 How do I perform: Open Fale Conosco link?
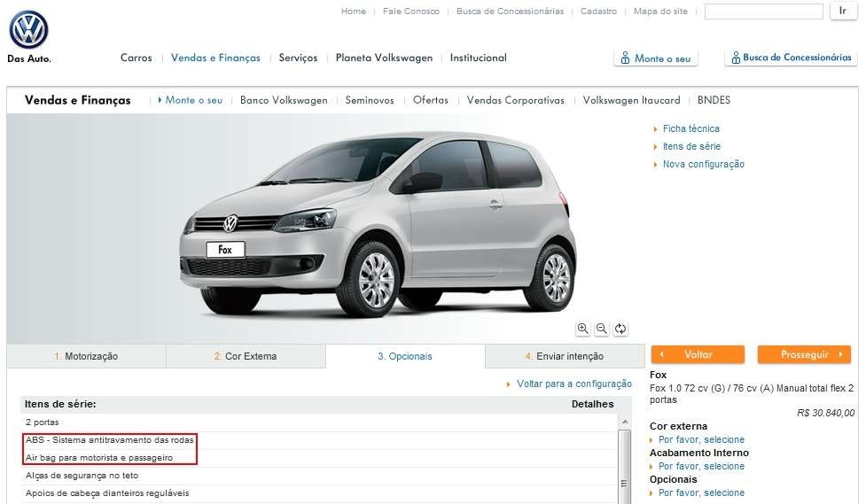coord(411,11)
